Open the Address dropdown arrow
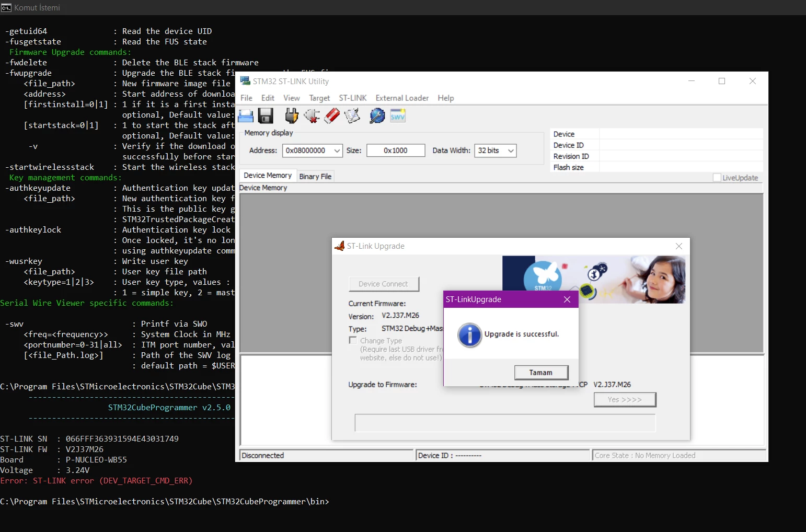This screenshot has width=806, height=532. point(337,151)
